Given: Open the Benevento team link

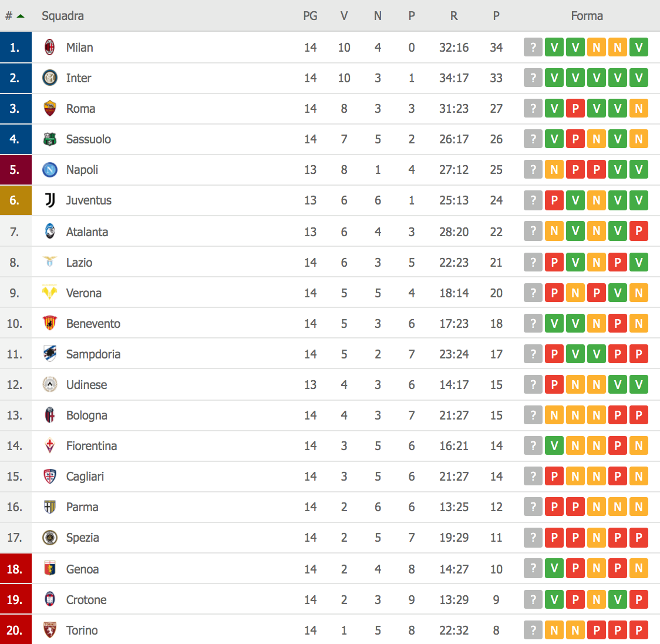Looking at the screenshot, I should [x=93, y=324].
